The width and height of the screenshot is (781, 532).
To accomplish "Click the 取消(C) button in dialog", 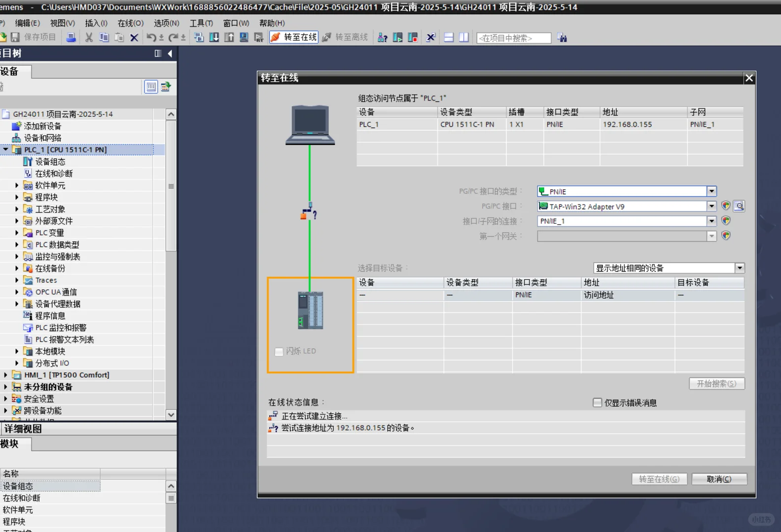I will coord(719,479).
